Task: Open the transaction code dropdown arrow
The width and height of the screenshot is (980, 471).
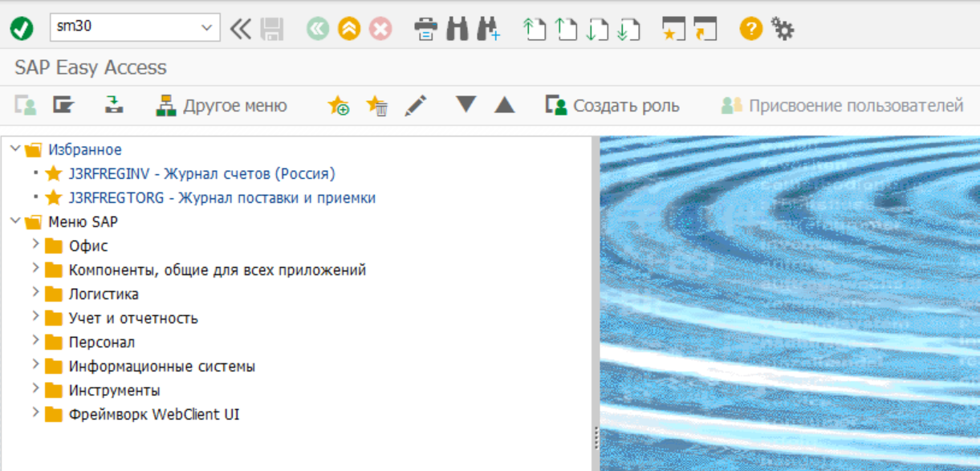Action: tap(207, 28)
